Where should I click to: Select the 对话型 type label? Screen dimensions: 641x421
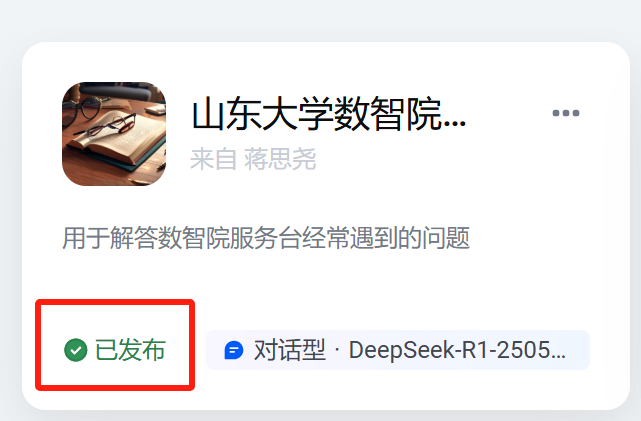tap(290, 350)
